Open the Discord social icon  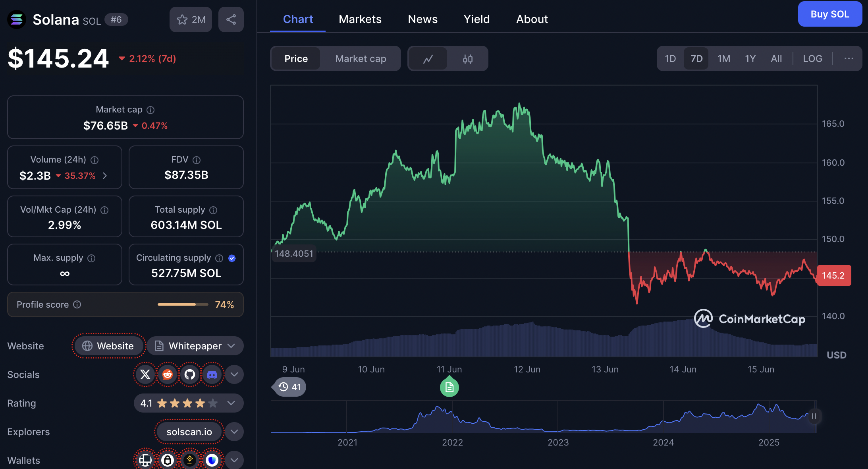pos(212,374)
